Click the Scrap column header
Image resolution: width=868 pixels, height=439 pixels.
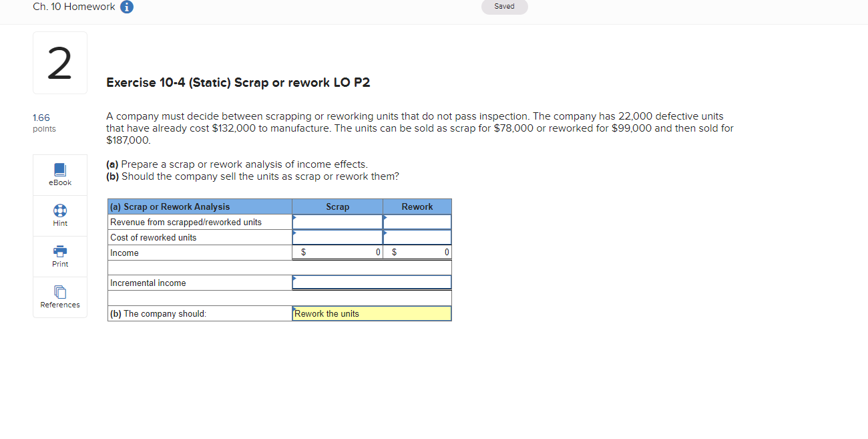click(x=337, y=206)
